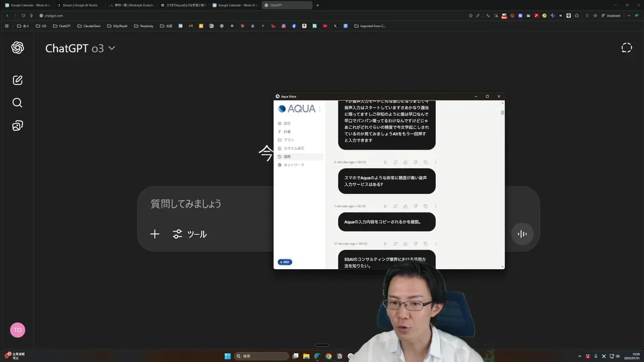Screen dimensions: 644x362
Task: Click the Aqua Voice history scrollbar thumb
Action: (x=502, y=113)
